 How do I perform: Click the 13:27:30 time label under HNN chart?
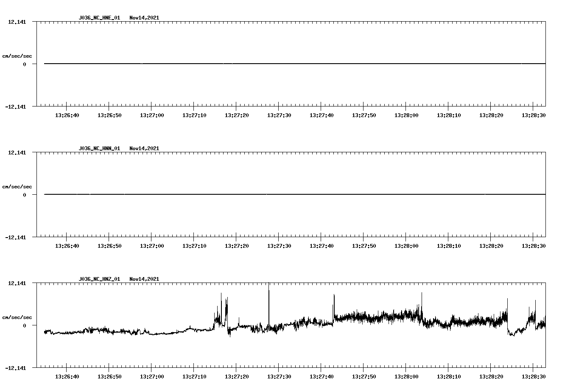[x=279, y=246]
